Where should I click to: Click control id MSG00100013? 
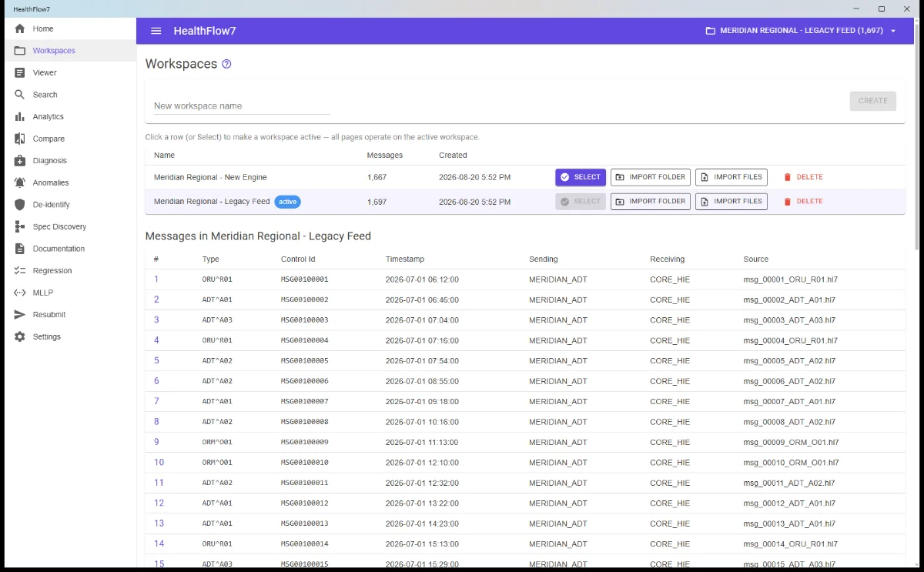pyautogui.click(x=305, y=523)
